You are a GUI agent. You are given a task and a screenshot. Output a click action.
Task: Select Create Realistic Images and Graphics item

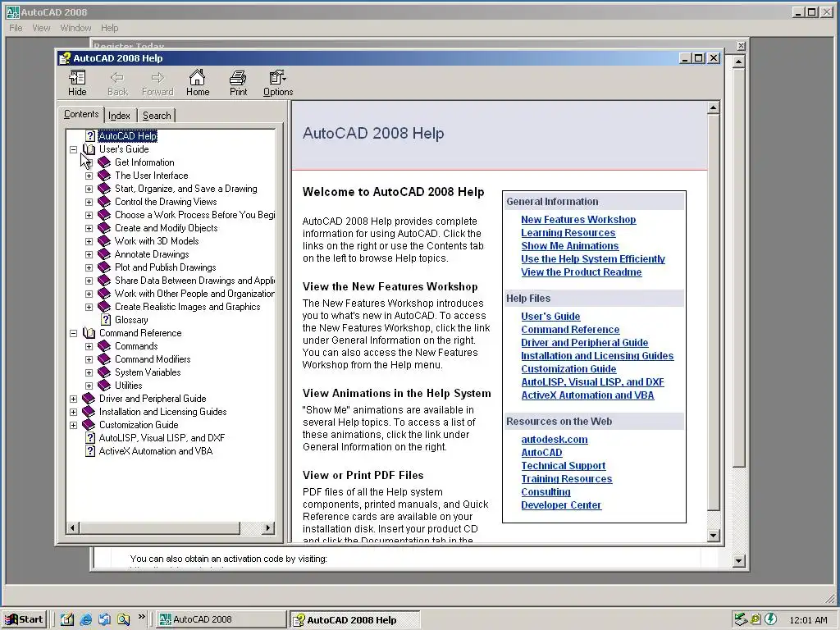188,307
